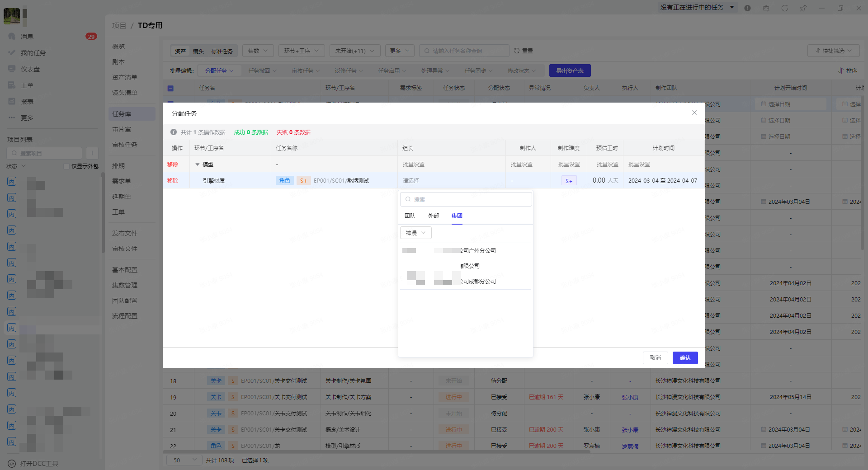868x470 pixels.
Task: Click the add project plus icon
Action: click(92, 153)
